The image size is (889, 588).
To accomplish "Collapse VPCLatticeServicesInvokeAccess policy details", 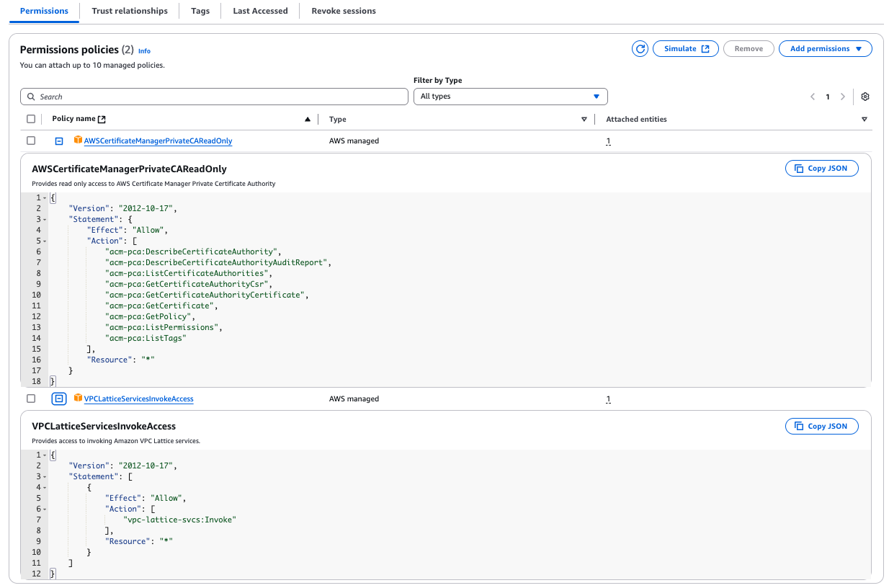I will click(x=59, y=398).
